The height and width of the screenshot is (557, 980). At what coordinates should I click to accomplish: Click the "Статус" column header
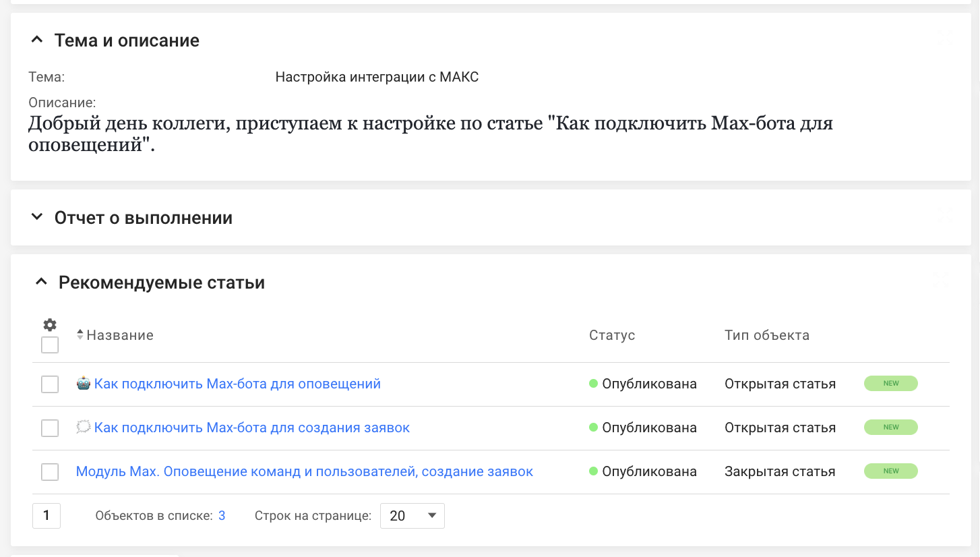(612, 335)
